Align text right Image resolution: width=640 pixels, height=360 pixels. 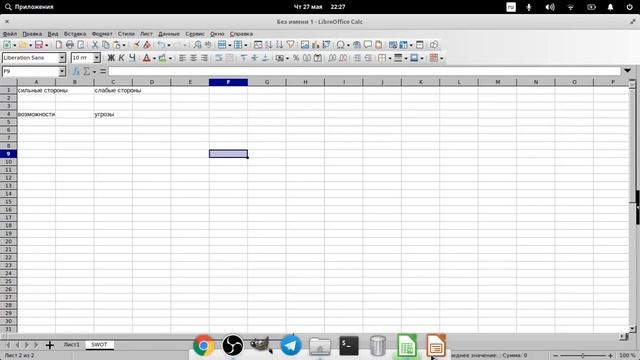[204, 58]
